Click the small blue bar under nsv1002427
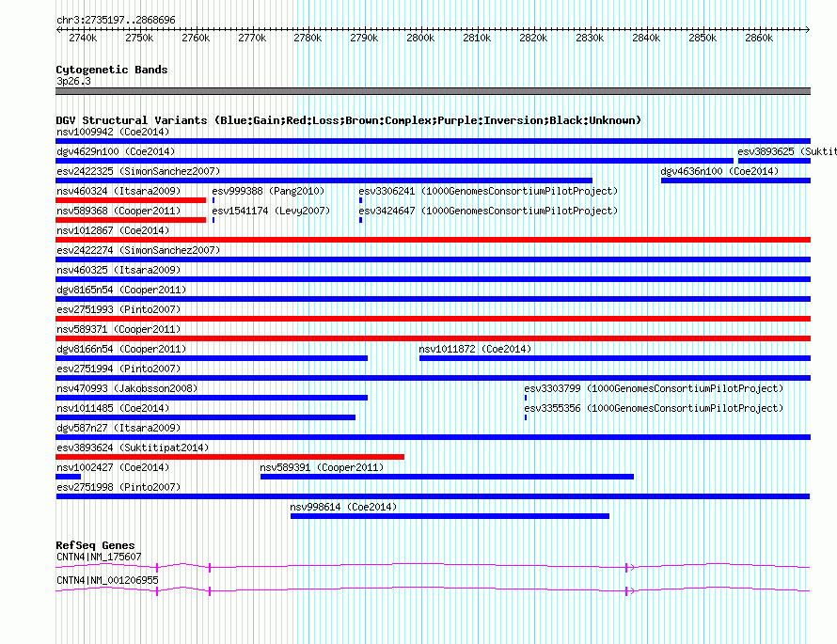Viewport: 837px width, 644px height. click(69, 477)
